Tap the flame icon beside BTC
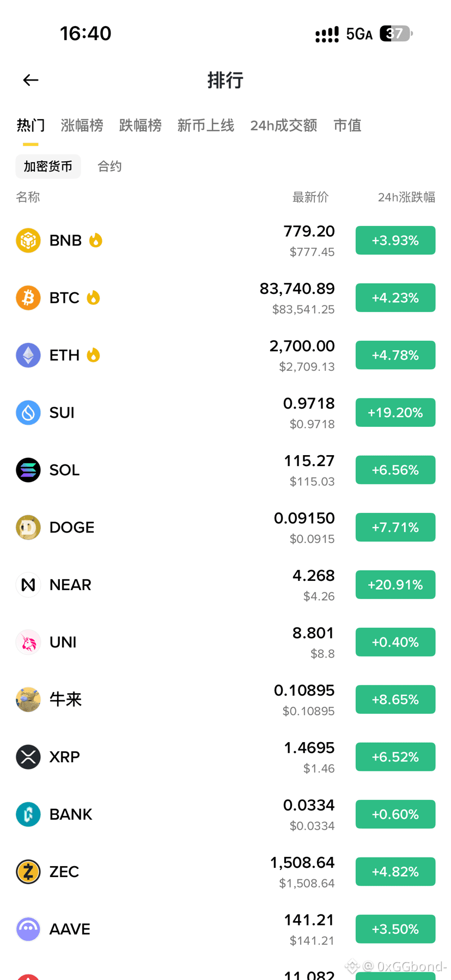The width and height of the screenshot is (451, 980). coord(94,297)
